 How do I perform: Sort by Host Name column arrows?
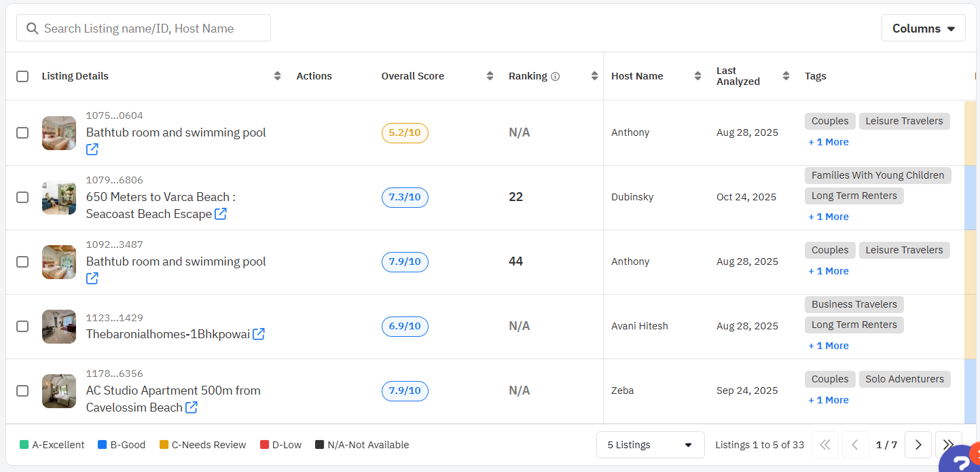tap(697, 76)
